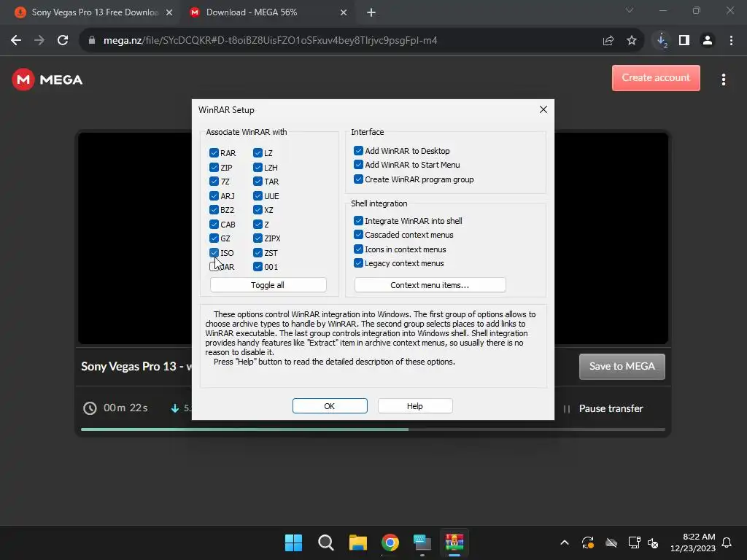Click the muted volume tray icon
This screenshot has width=747, height=560.
pos(653,542)
